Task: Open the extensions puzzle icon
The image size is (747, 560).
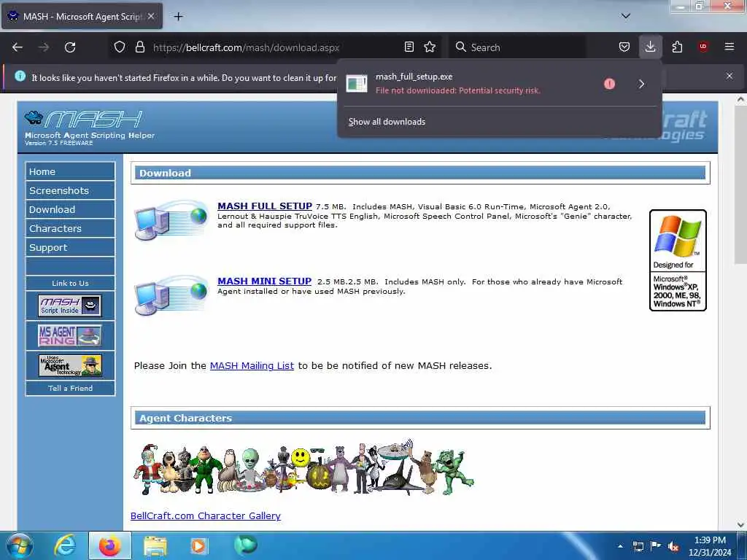Action: click(x=677, y=47)
